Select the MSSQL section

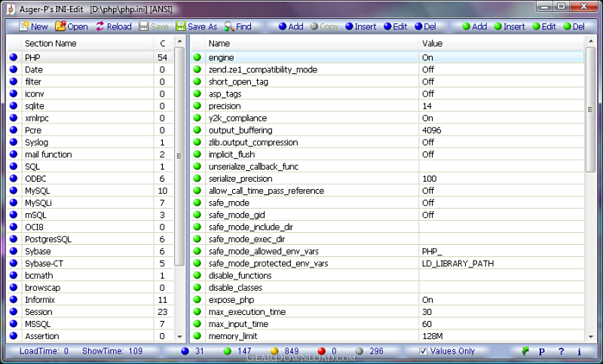tap(90, 323)
